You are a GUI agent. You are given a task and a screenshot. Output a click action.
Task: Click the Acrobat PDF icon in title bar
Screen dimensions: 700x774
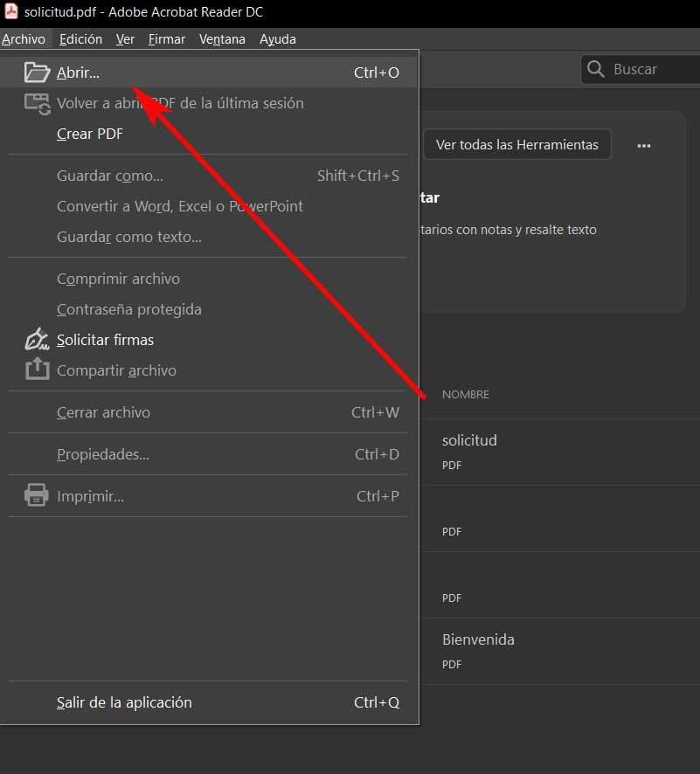(x=10, y=10)
